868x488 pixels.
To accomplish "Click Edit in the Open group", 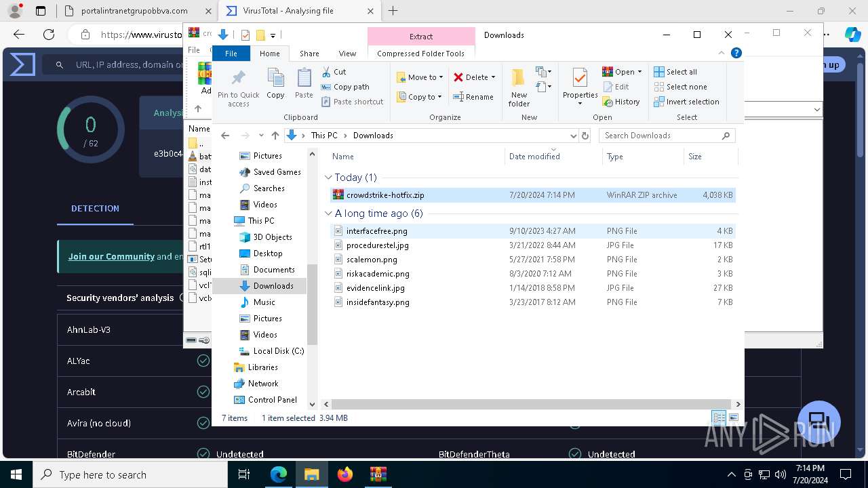I will pos(616,87).
